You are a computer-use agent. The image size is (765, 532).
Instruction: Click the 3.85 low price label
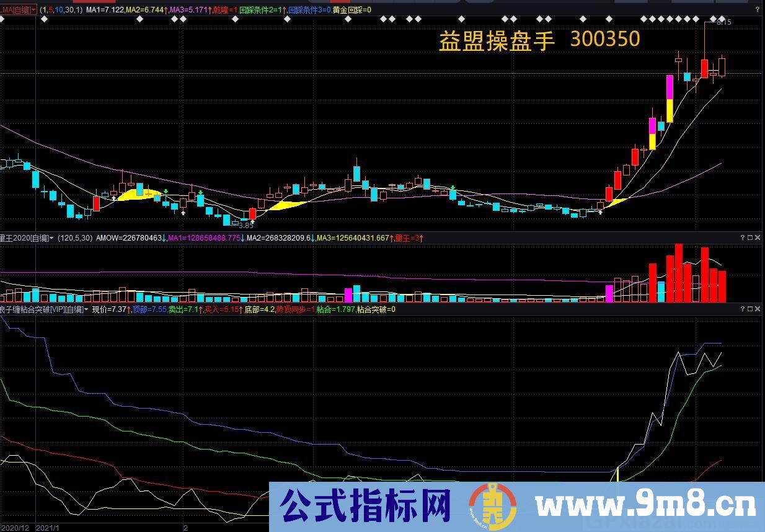point(245,226)
